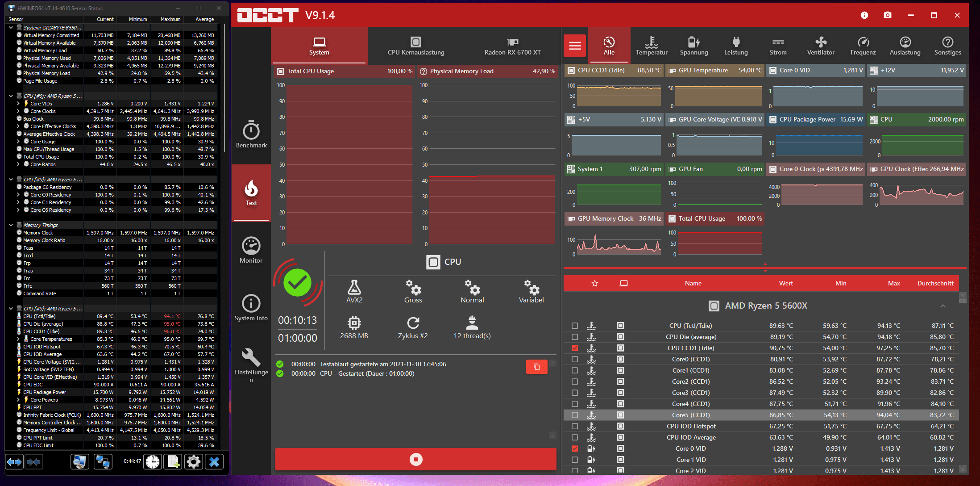Viewport: 980px width, 486px height.
Task: Tick checkbox for Core 1 VID row
Action: (x=575, y=460)
